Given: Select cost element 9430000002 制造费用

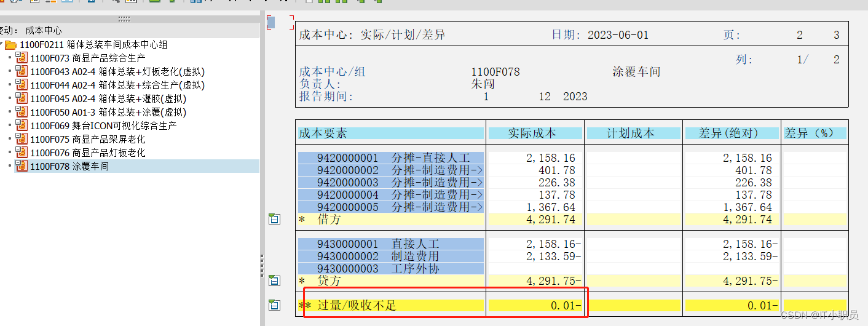Looking at the screenshot, I should [391, 256].
